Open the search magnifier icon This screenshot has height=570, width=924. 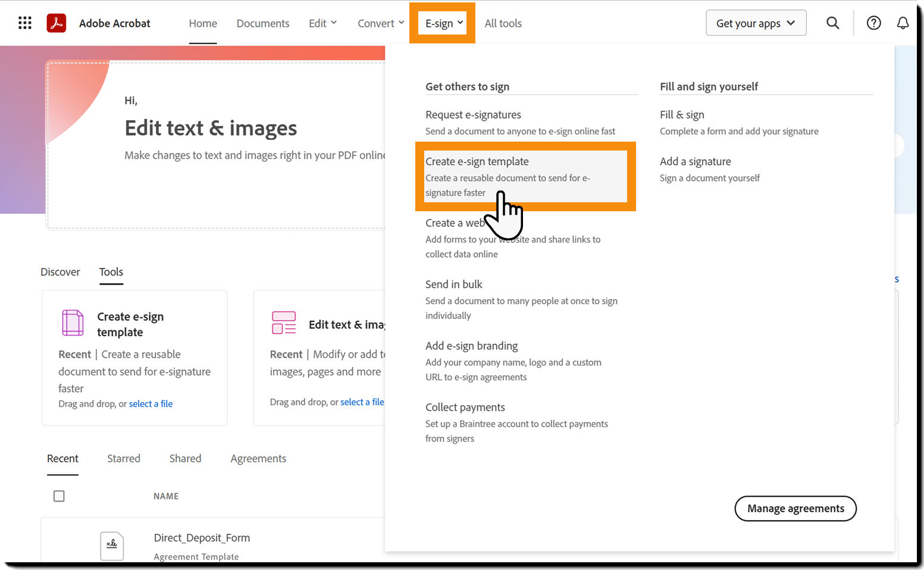(833, 23)
